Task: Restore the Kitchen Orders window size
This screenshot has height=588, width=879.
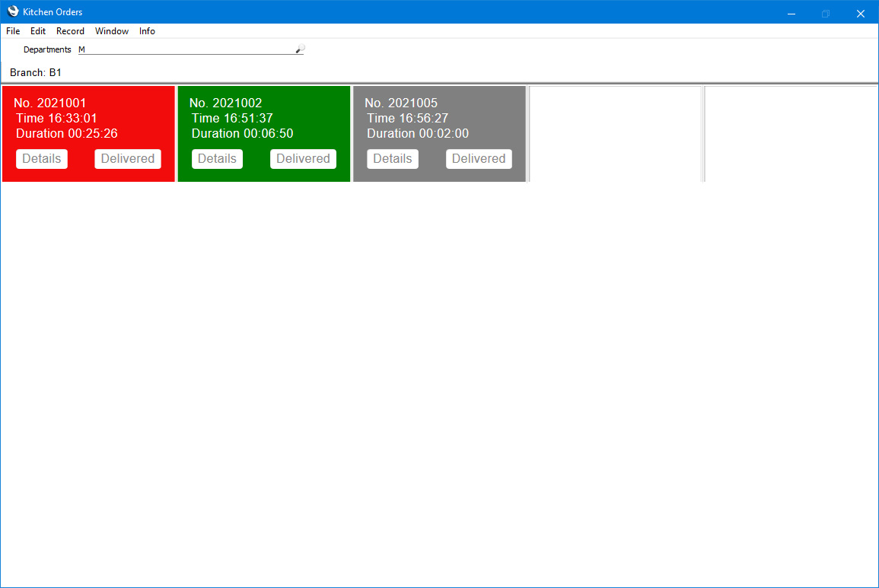Action: tap(825, 13)
